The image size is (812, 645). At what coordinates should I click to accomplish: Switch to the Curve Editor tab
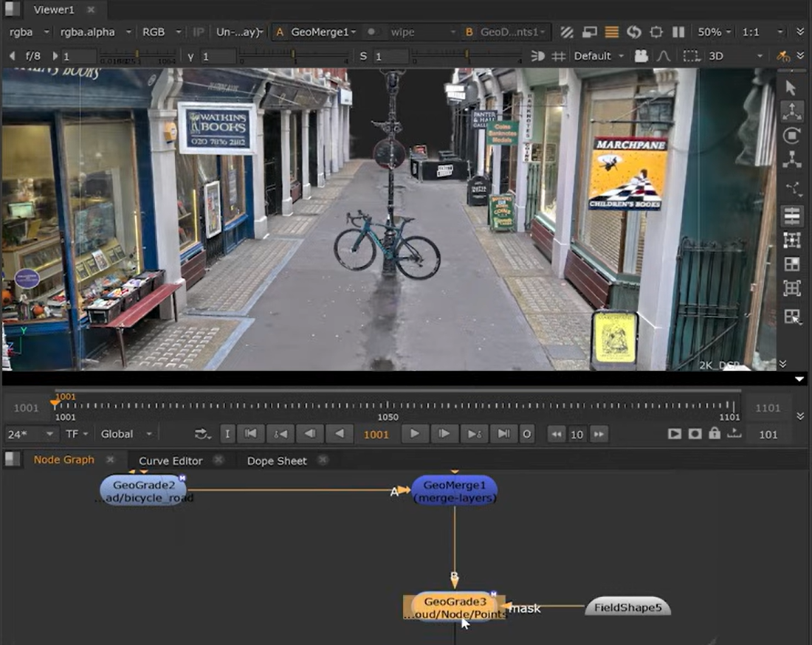[171, 461]
